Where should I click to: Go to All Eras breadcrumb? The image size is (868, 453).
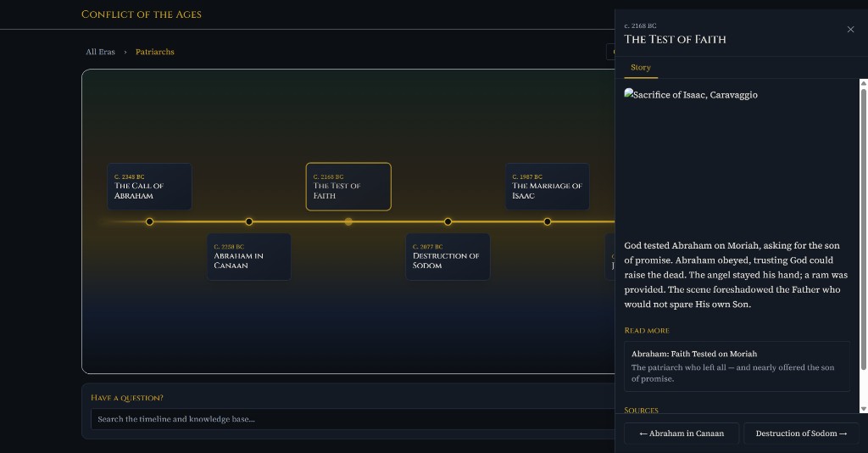tap(100, 52)
